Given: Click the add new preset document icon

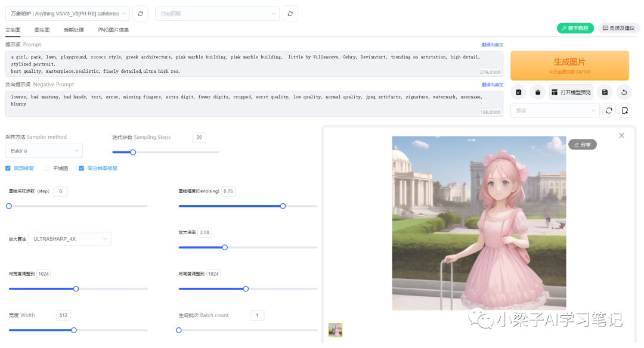Looking at the screenshot, I should tap(625, 111).
